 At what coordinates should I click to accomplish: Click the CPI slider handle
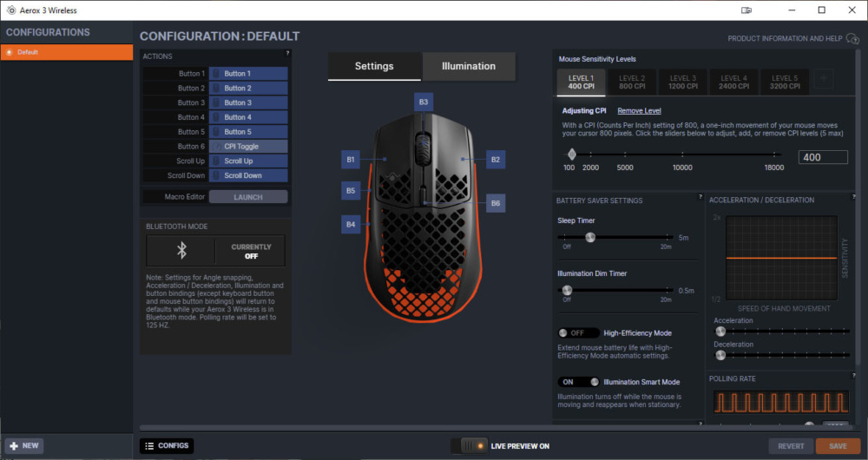[572, 154]
